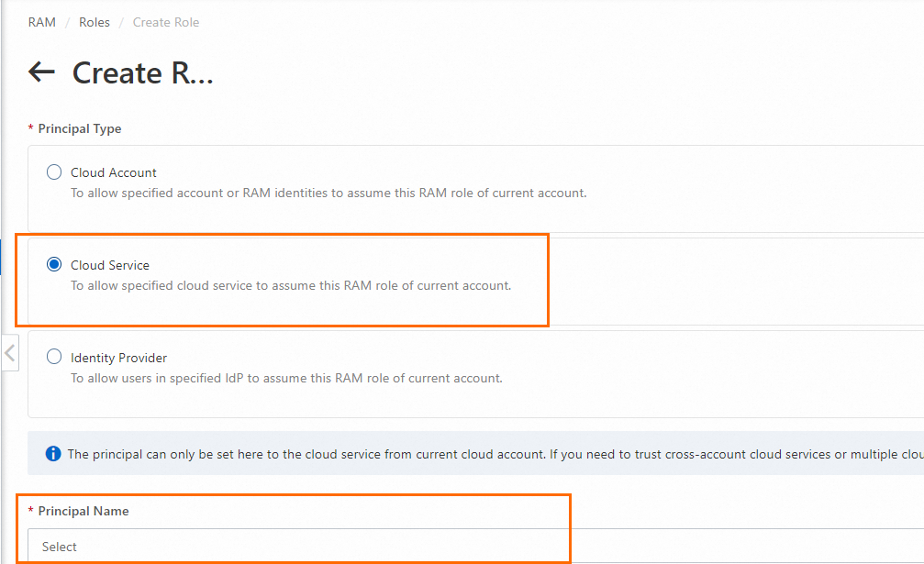924x564 pixels.
Task: Select the Identity Provider radio button
Action: (54, 358)
